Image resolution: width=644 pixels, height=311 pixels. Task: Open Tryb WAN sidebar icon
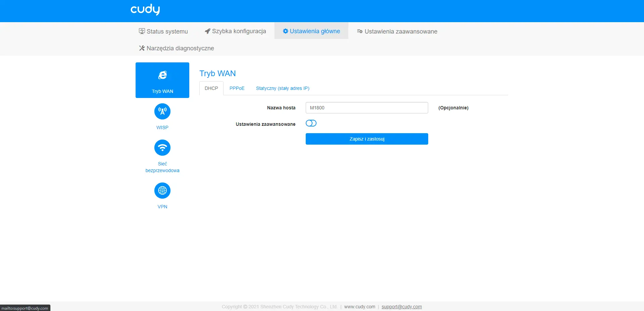coord(162,75)
